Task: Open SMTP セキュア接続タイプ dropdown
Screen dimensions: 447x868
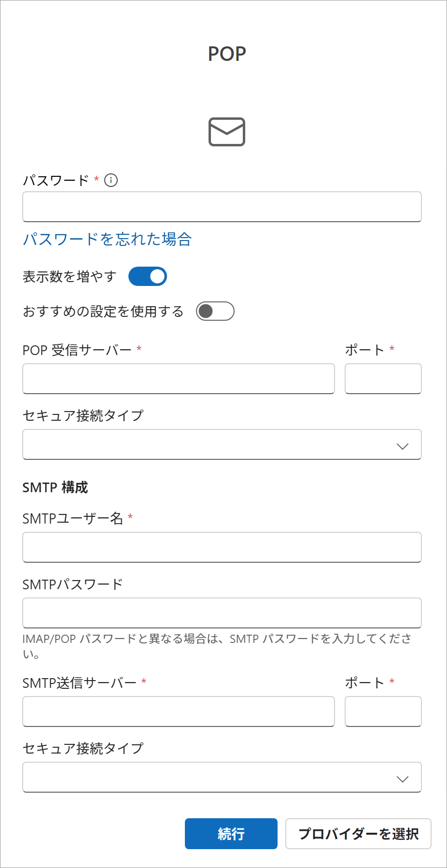Action: (x=222, y=777)
